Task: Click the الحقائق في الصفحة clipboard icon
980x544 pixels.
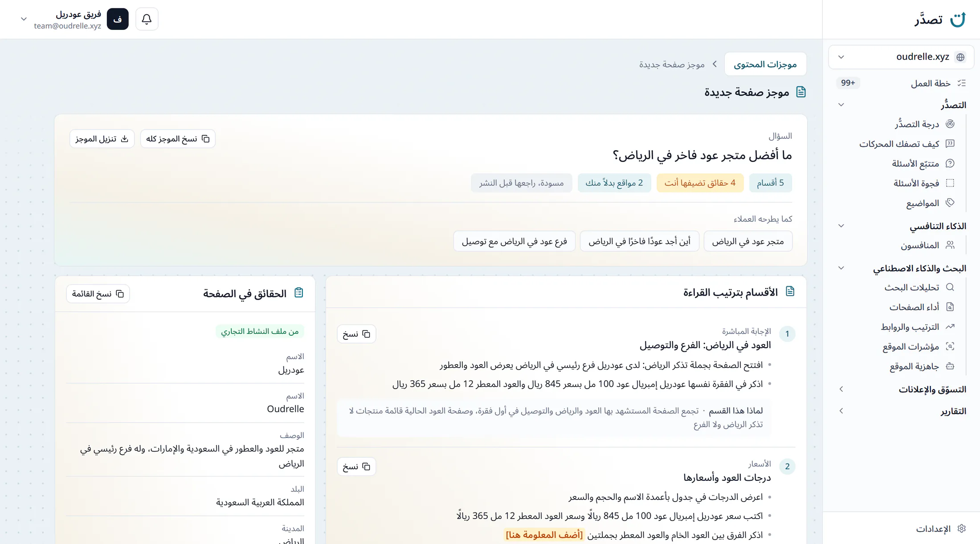Action: [299, 293]
